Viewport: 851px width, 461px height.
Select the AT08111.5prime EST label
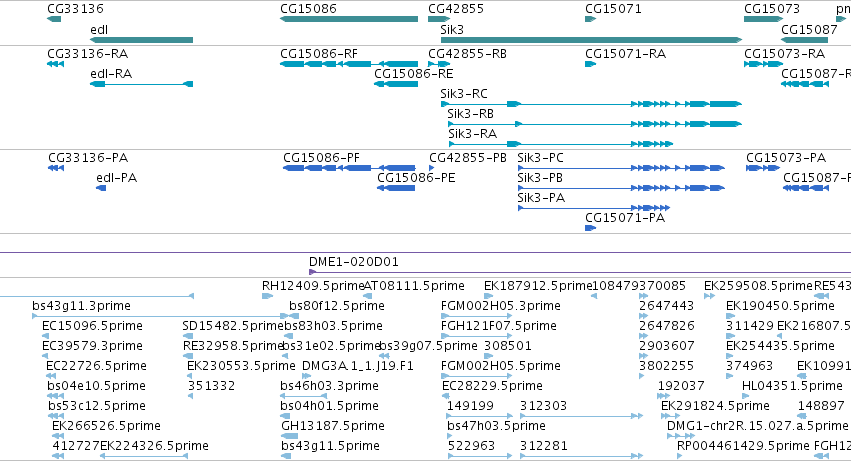414,286
